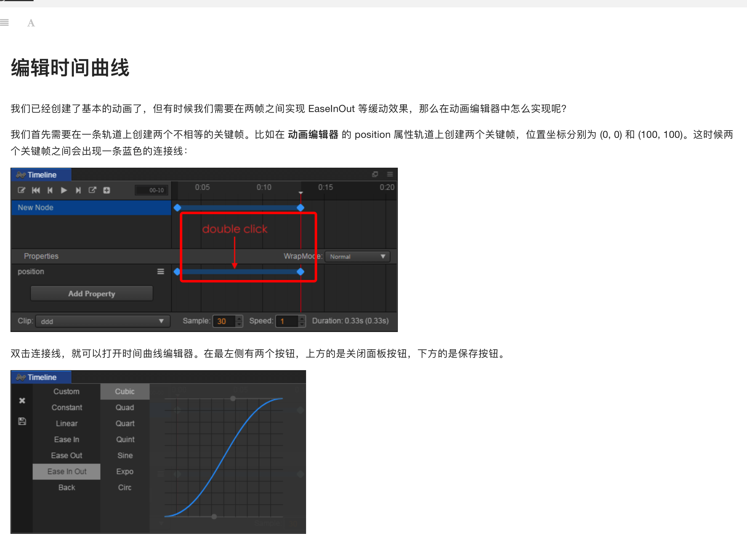
Task: Click the Speed input field
Action: (287, 321)
